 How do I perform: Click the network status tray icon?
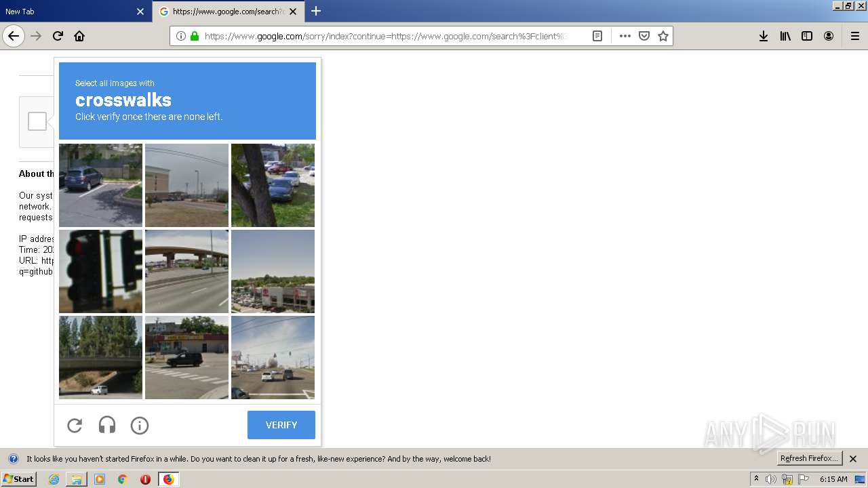coord(787,479)
